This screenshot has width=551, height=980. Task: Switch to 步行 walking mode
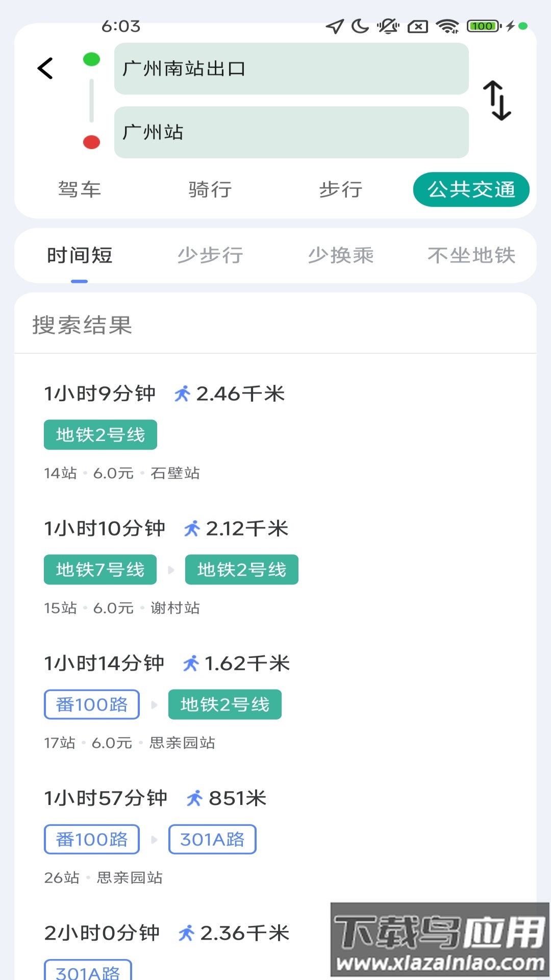[x=341, y=190]
